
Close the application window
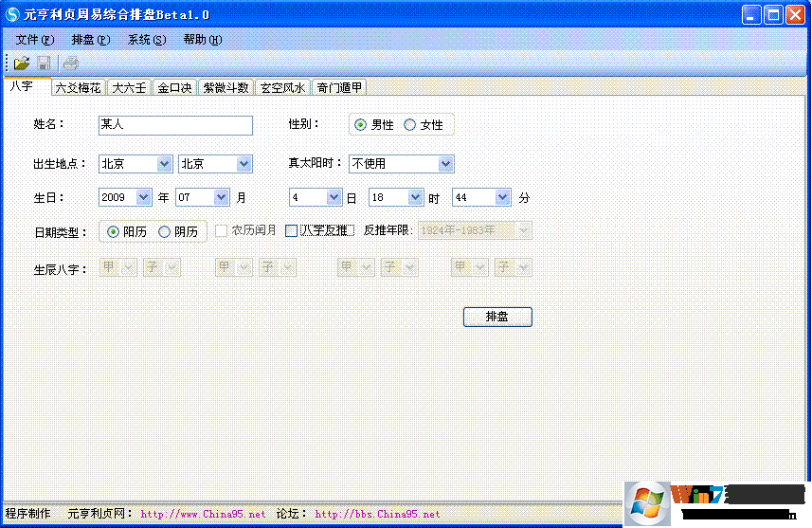(x=796, y=14)
